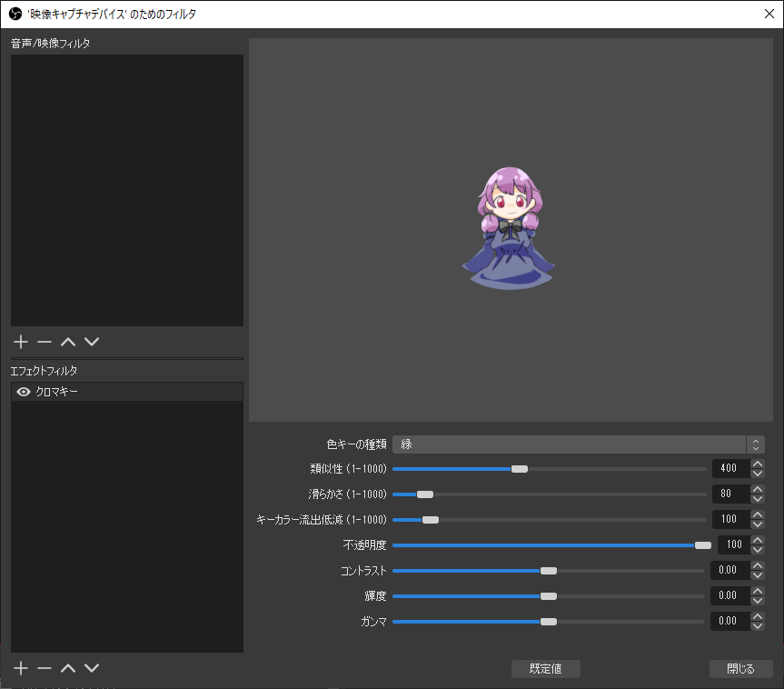Add a new effect filter with plus icon
This screenshot has width=784, height=689.
click(21, 668)
